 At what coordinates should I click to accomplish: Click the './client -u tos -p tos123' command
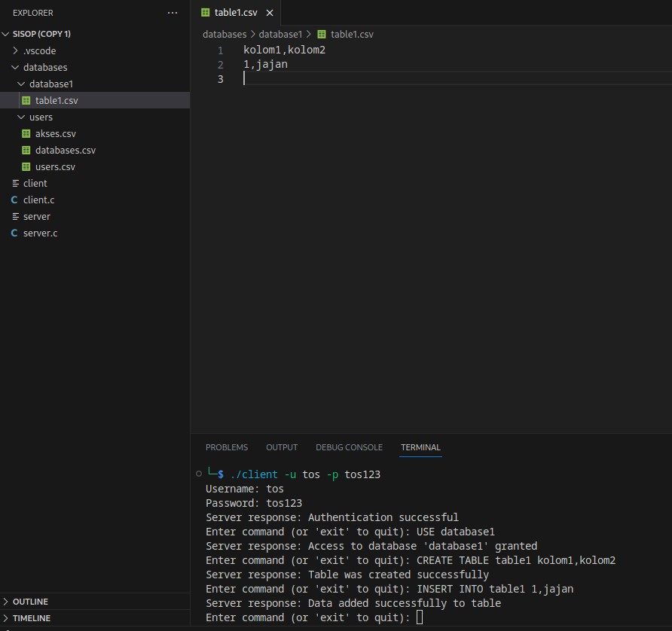(305, 474)
